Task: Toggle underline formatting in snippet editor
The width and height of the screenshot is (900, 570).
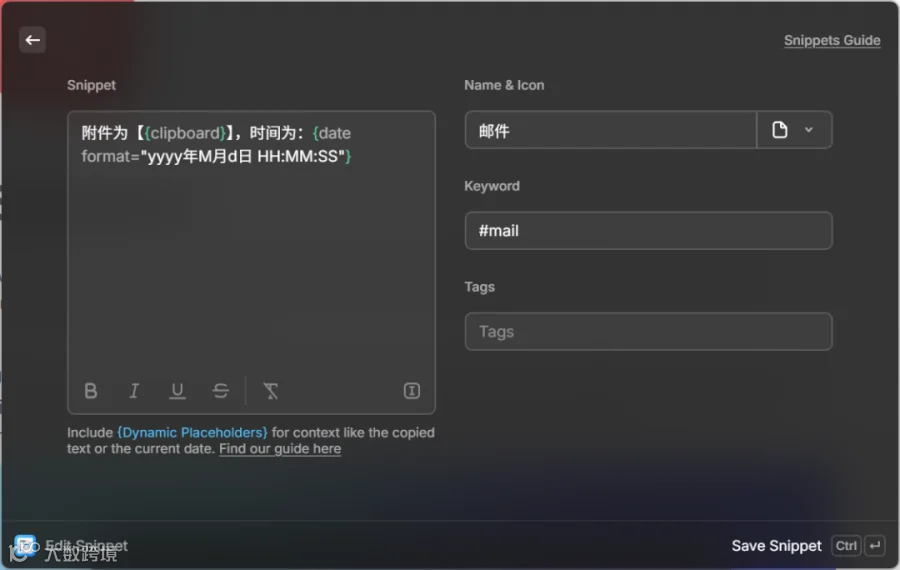Action: coord(177,391)
